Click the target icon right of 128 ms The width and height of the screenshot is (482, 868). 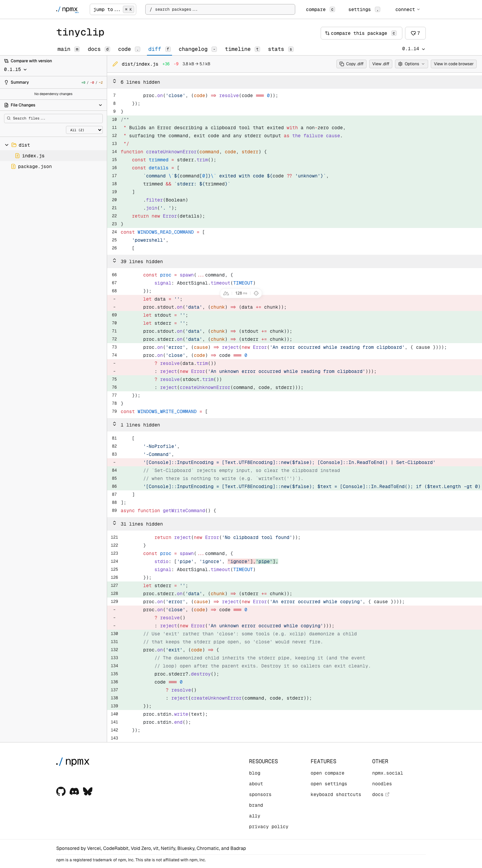(256, 293)
